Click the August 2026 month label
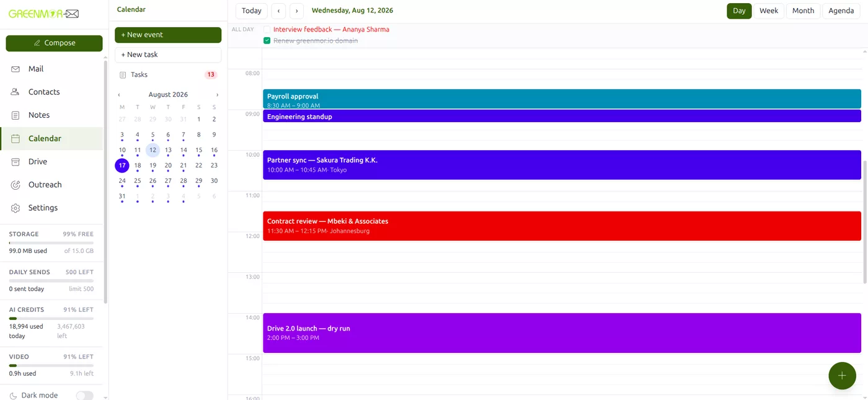This screenshot has width=868, height=400. (168, 95)
